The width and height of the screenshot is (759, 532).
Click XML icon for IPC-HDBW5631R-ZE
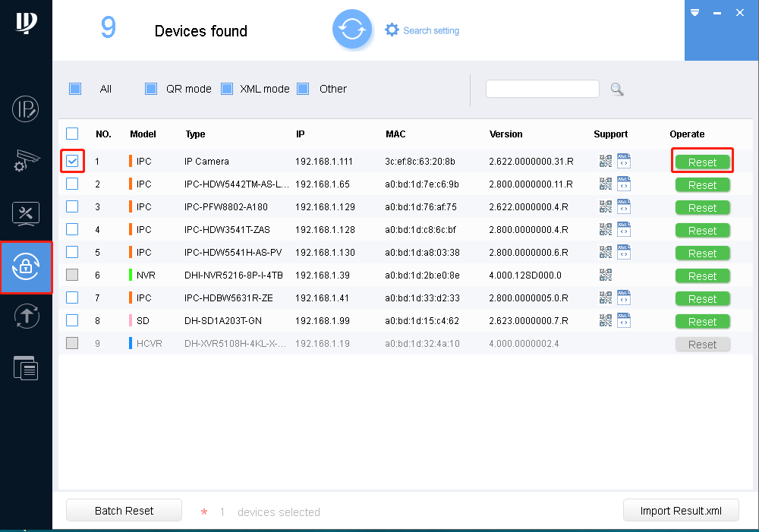click(624, 297)
